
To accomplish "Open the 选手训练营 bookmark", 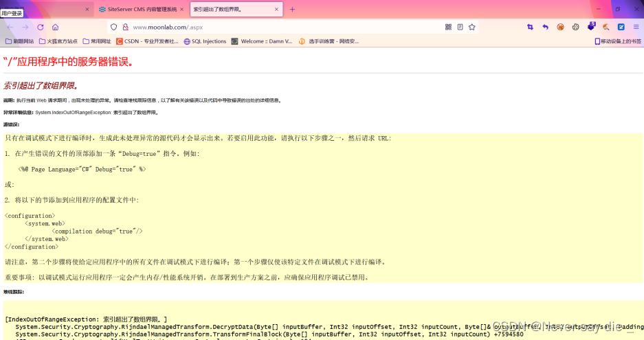I will tap(329, 41).
